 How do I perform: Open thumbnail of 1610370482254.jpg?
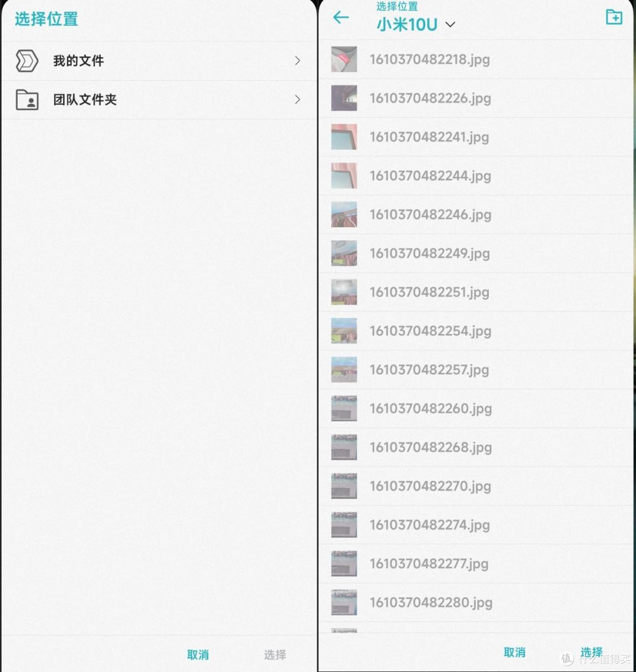tap(344, 331)
